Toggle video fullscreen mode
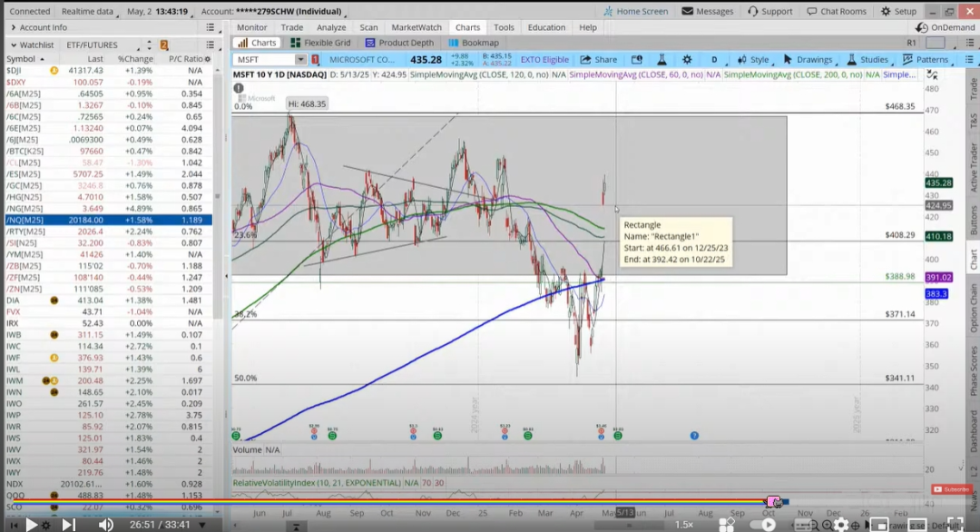 click(x=955, y=525)
